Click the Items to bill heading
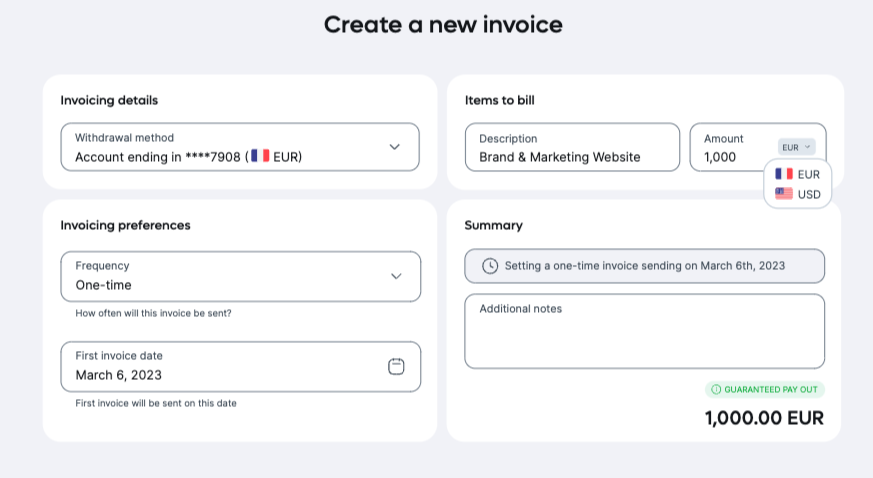The image size is (873, 478). 499,100
